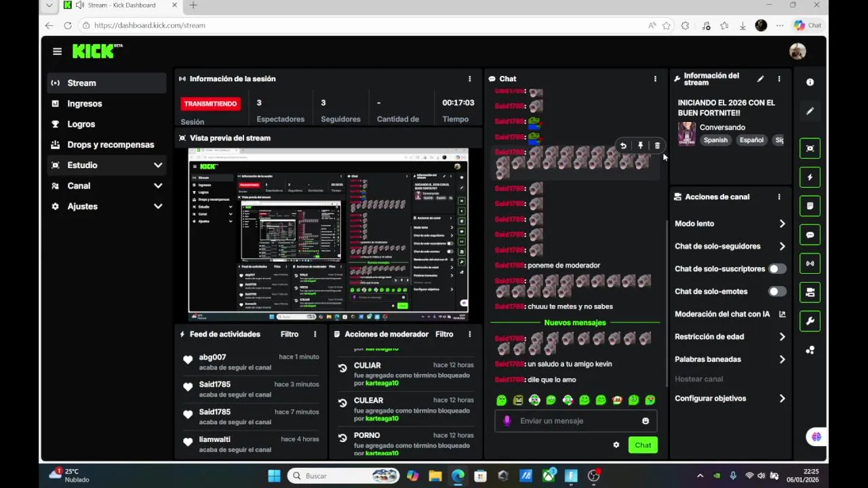Open Restricción de edad options arrow

(x=782, y=337)
